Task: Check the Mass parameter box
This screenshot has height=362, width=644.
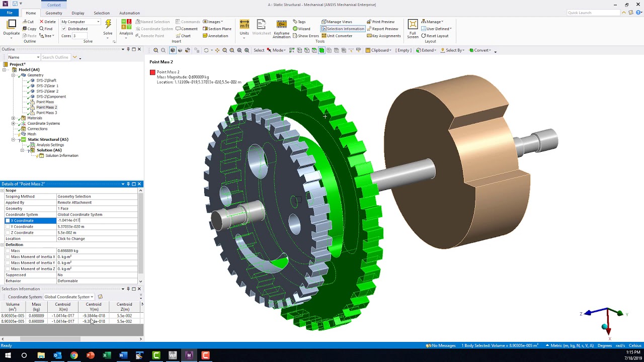Action: point(8,251)
